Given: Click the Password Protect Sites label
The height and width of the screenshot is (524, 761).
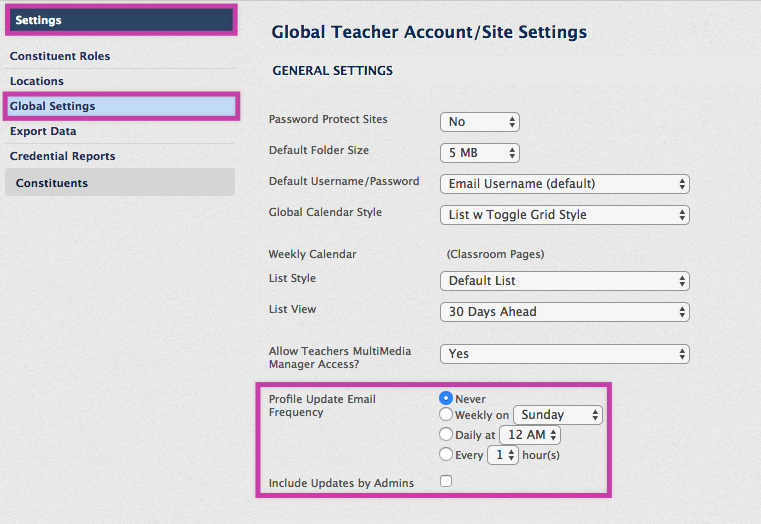Looking at the screenshot, I should [x=328, y=119].
